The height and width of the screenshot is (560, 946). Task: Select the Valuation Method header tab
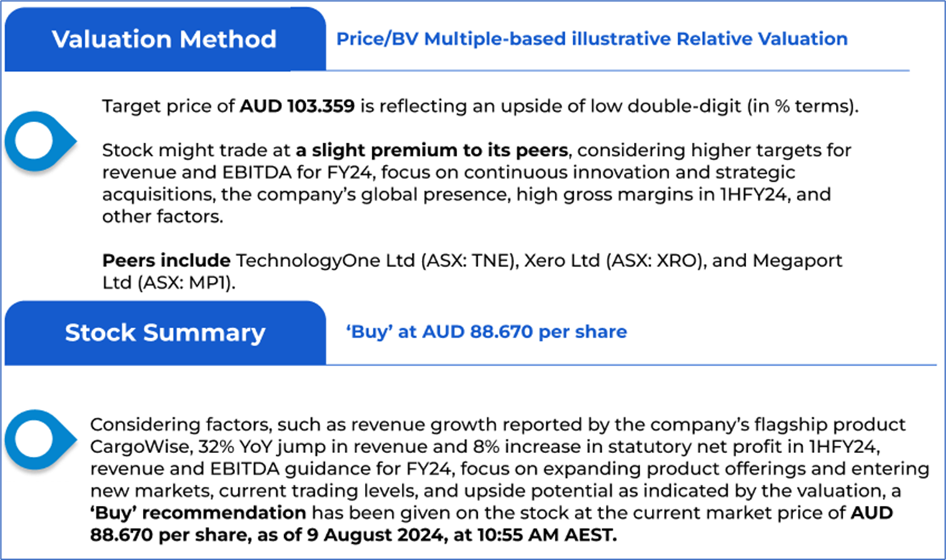coord(164,39)
